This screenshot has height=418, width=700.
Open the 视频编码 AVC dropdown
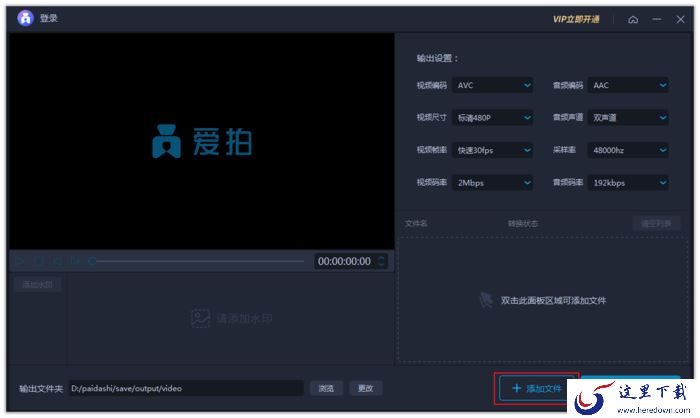coord(492,85)
